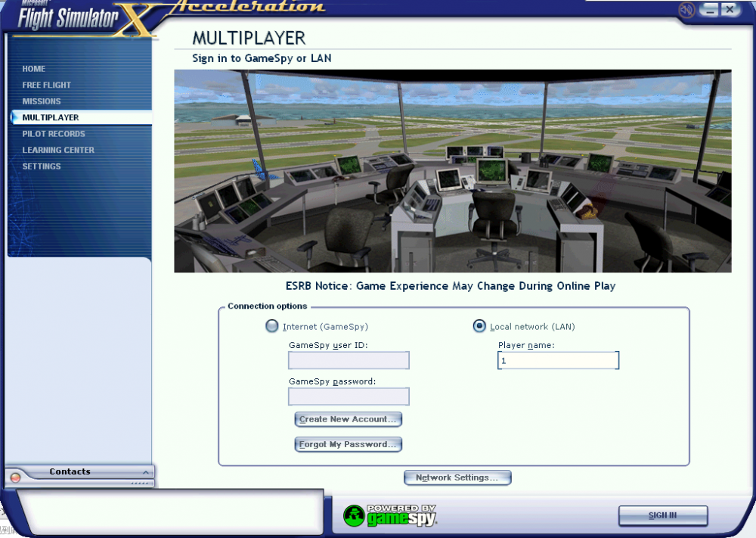Click the Player name text field
Screen dimensions: 756x538
[x=558, y=361]
